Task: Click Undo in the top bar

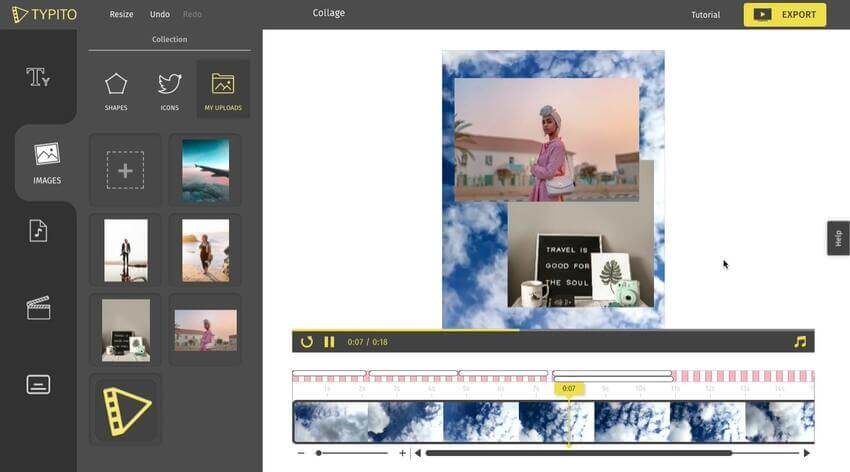Action: click(x=159, y=15)
